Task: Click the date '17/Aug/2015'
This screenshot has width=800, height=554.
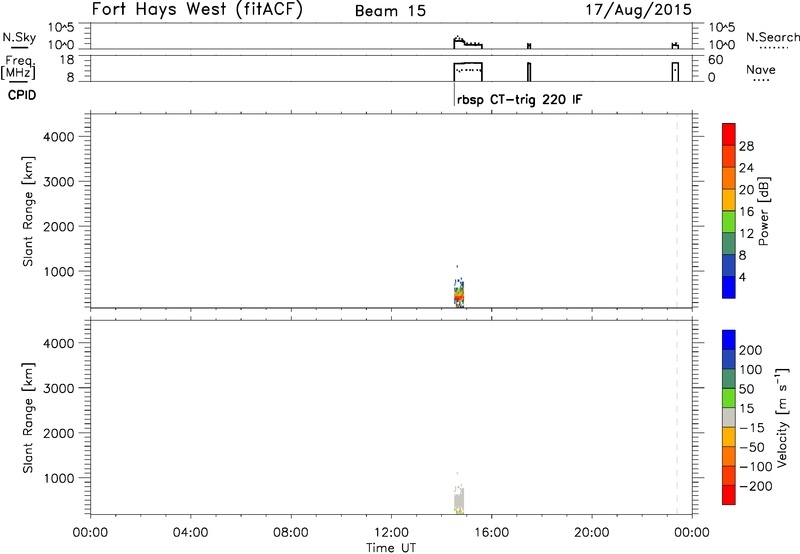Action: click(x=638, y=9)
